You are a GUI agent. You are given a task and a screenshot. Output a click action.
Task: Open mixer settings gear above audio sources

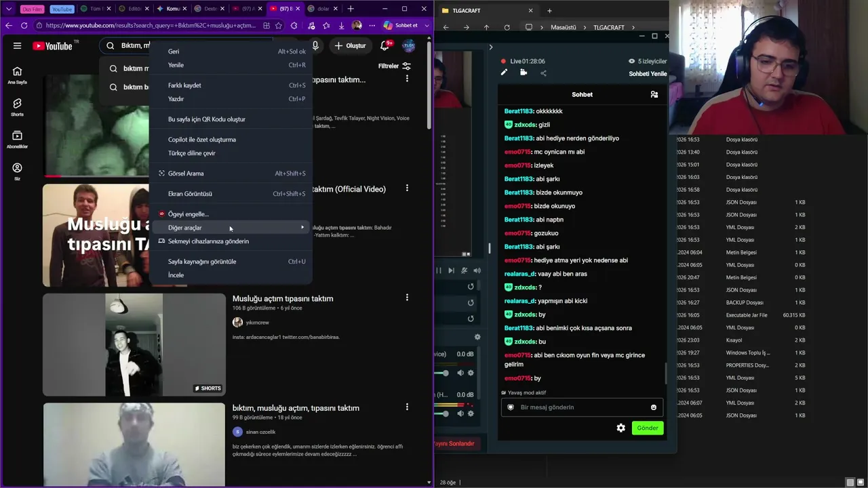coord(477,337)
